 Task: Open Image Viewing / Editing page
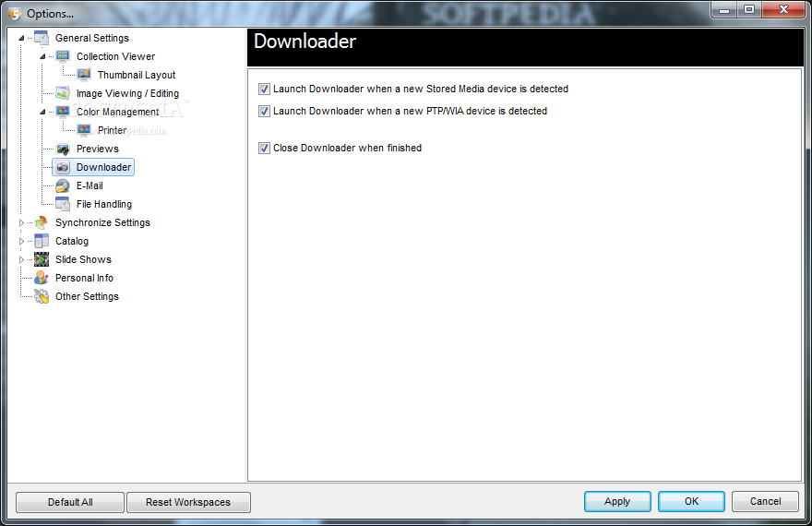click(127, 93)
